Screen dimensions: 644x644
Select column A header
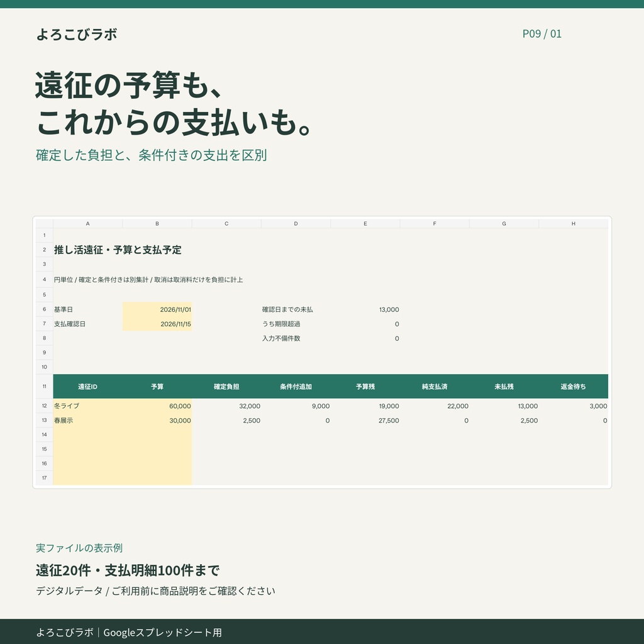(x=87, y=224)
